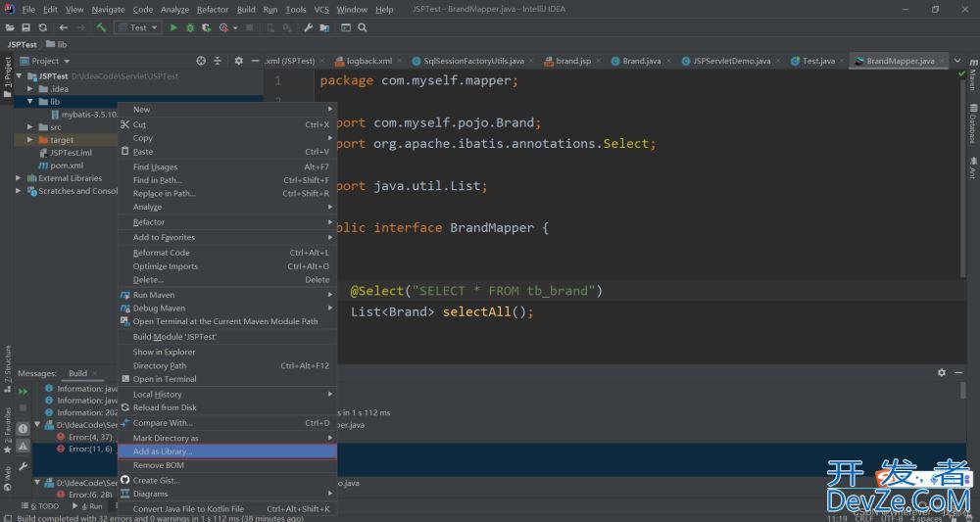Close the Build messages tab

pos(95,373)
